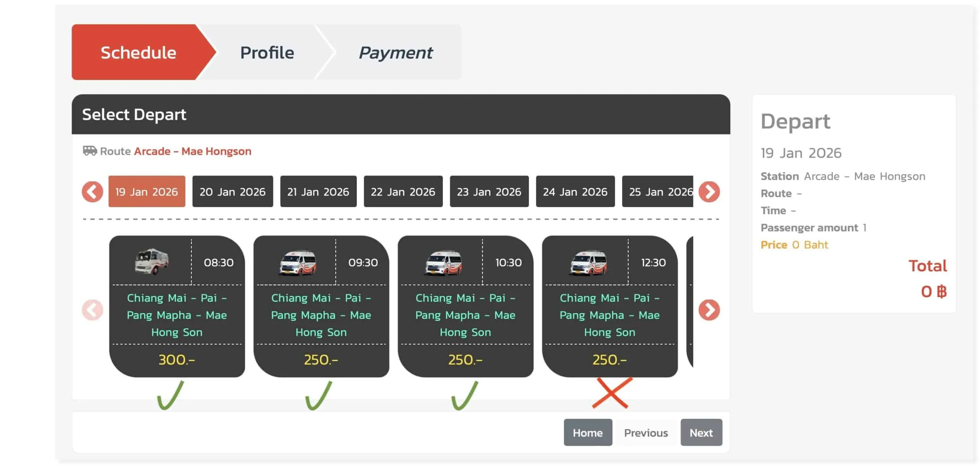Click the van image on 12:30 trip

[588, 263]
